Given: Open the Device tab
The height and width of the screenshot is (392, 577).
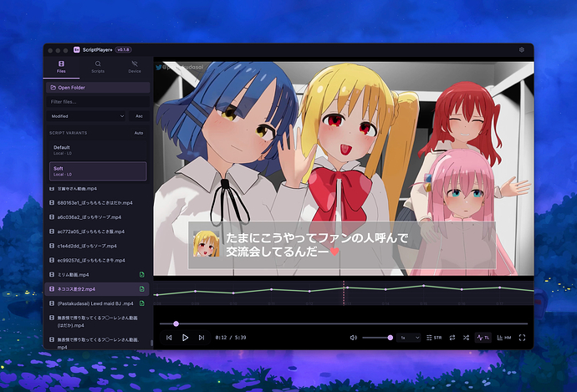Looking at the screenshot, I should [x=135, y=68].
